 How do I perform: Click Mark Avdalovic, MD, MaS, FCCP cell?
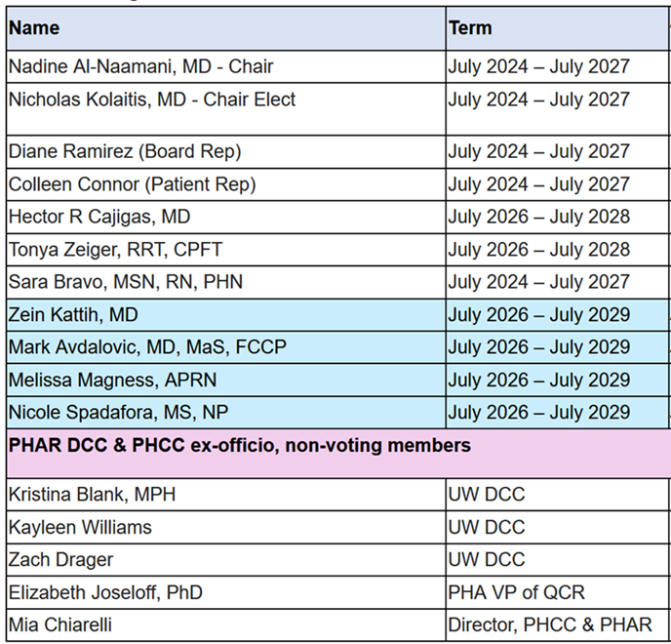click(x=226, y=347)
